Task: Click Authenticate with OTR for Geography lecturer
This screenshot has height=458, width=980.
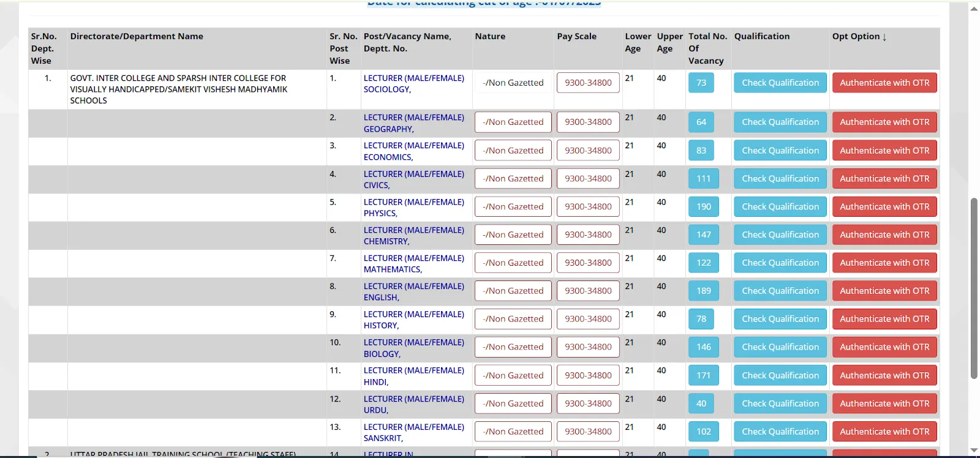Action: (x=884, y=122)
